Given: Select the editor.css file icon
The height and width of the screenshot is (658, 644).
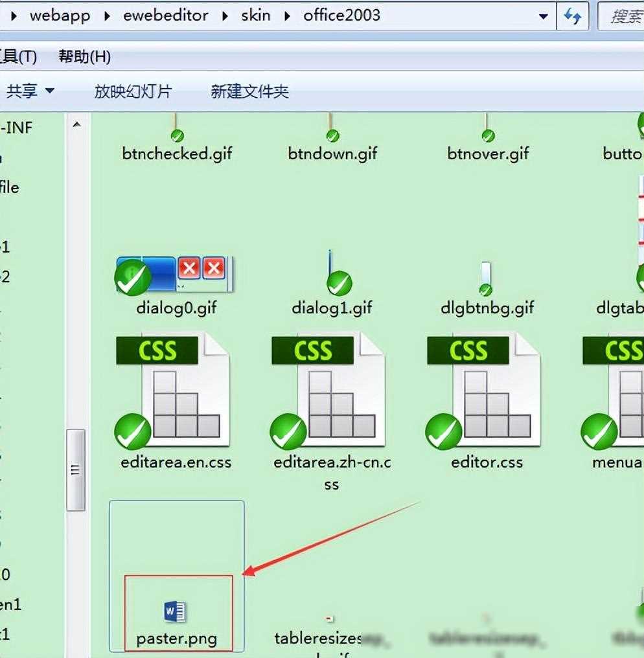Looking at the screenshot, I should [484, 391].
